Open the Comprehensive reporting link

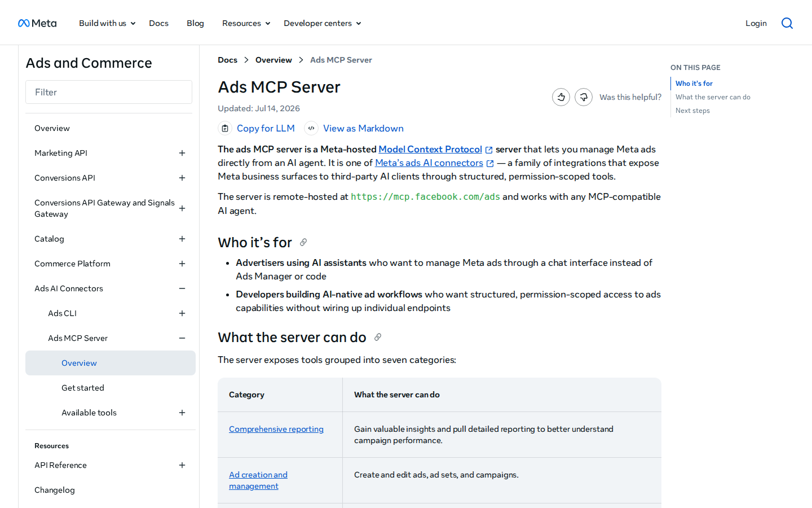(276, 429)
